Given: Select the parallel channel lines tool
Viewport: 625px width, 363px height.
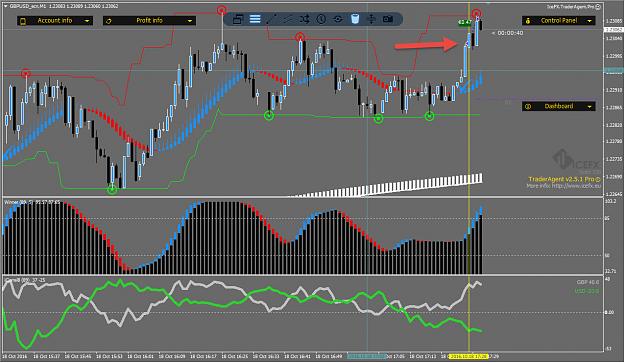Looking at the screenshot, I should [288, 19].
